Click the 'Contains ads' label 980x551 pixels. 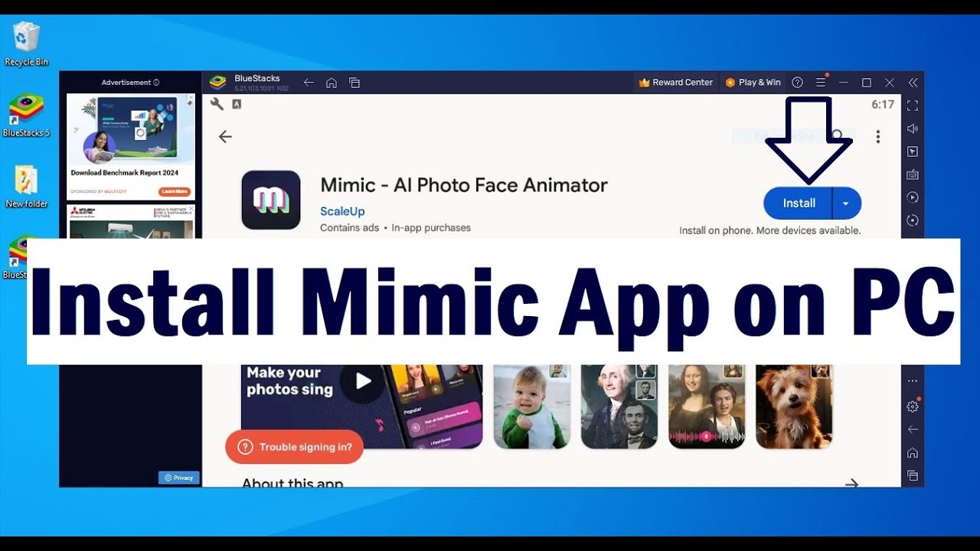[x=350, y=228]
